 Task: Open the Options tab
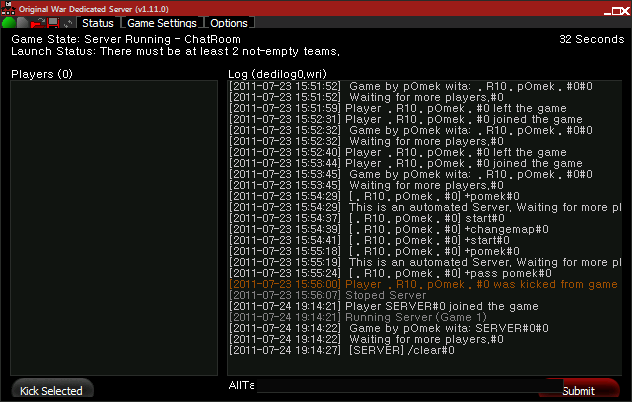(229, 23)
